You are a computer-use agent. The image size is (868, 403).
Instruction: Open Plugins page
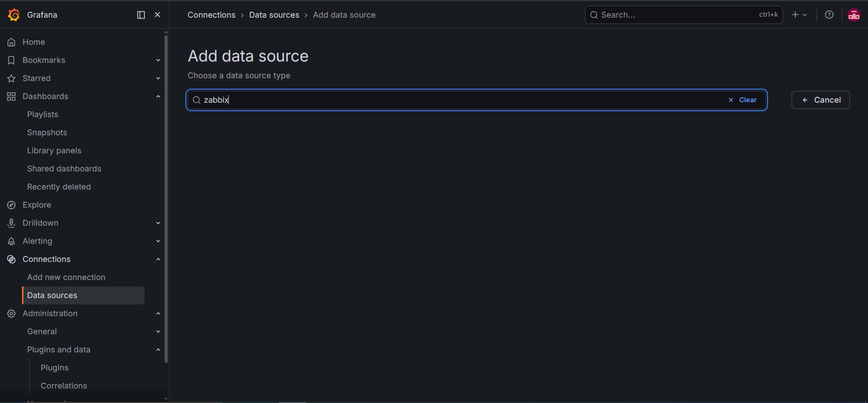55,368
